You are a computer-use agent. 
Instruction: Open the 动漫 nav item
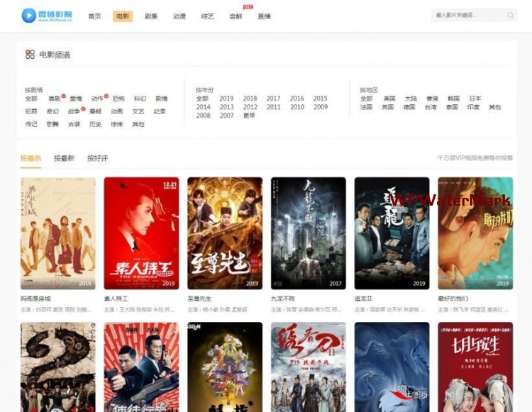pos(179,16)
